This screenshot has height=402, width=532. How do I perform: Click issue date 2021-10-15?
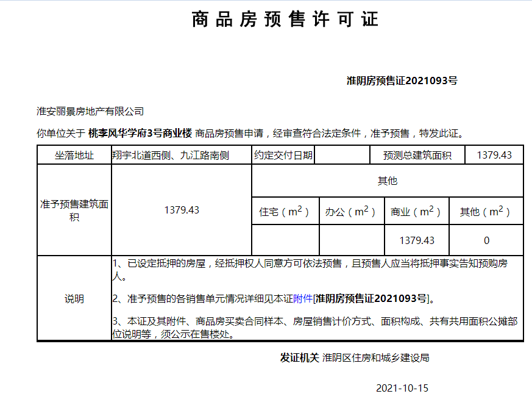(x=402, y=388)
